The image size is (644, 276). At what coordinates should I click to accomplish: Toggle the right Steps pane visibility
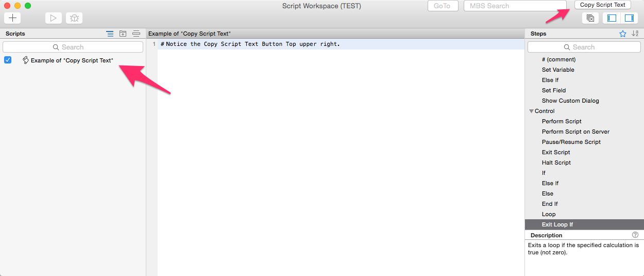click(x=629, y=18)
